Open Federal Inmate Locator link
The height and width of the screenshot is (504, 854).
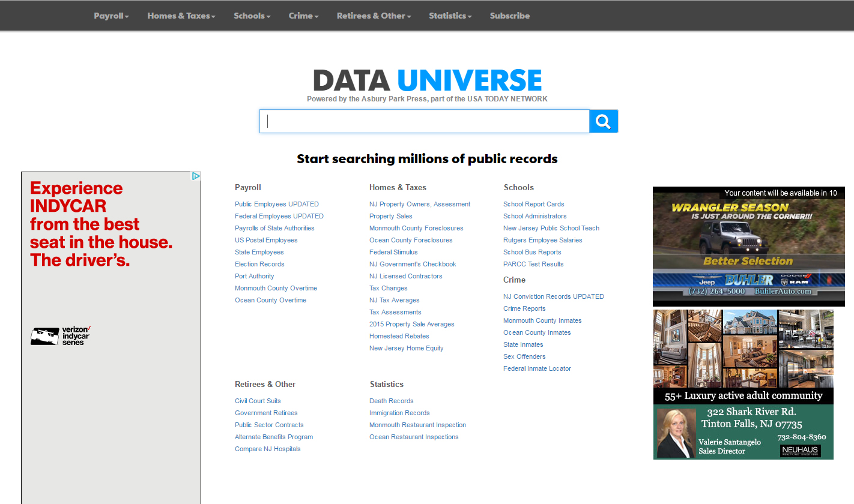(537, 368)
